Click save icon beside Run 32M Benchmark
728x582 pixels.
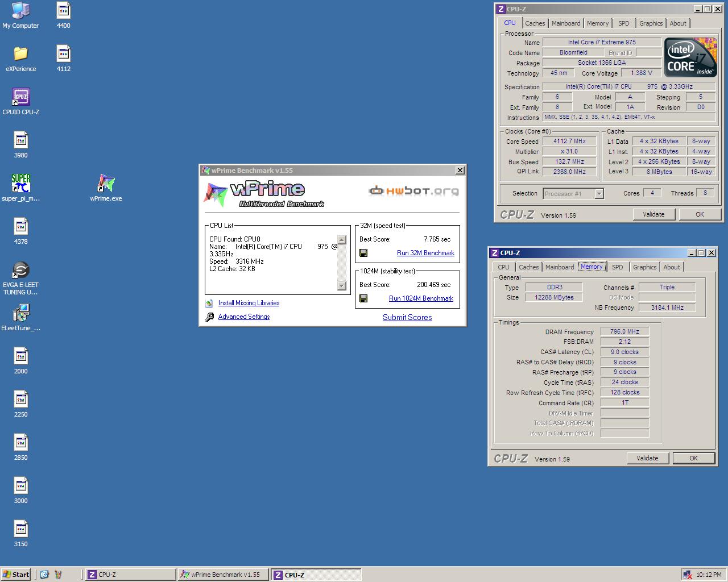coord(363,253)
